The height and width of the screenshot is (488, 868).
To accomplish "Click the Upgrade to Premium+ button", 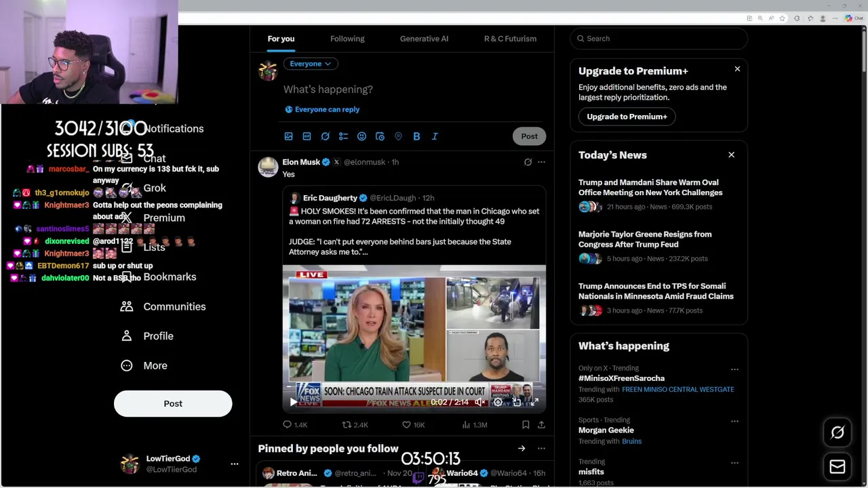I will pos(627,117).
